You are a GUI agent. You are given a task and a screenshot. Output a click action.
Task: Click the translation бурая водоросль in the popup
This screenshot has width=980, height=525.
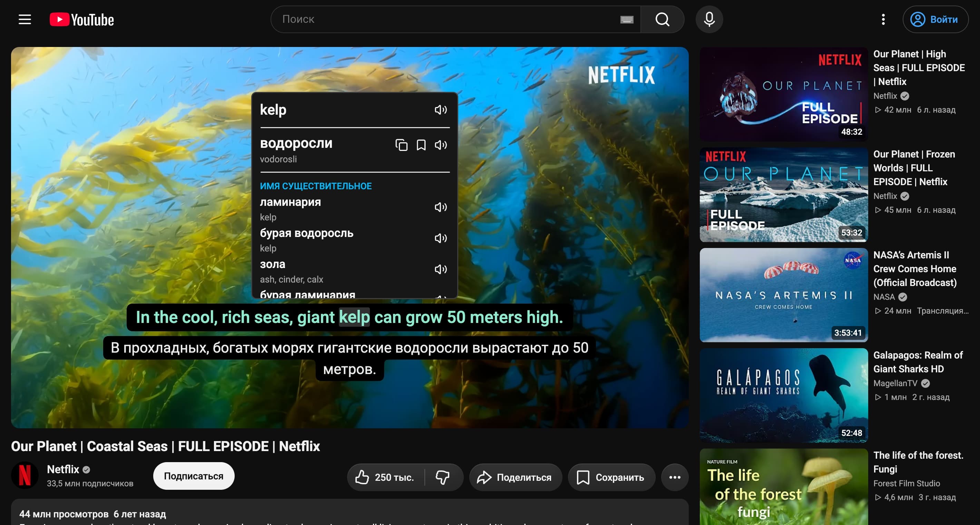pyautogui.click(x=307, y=233)
